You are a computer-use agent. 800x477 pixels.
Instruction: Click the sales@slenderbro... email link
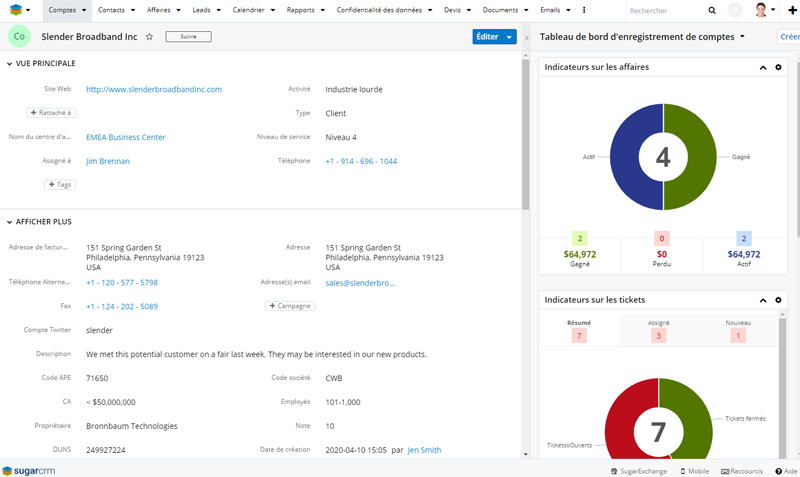360,283
